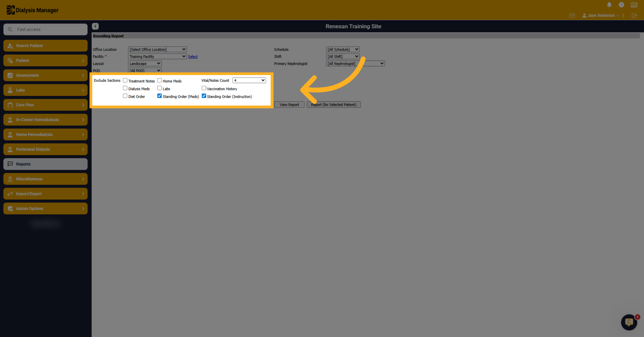Click the Care Plan clipboard icon
644x337 pixels.
pos(10,105)
